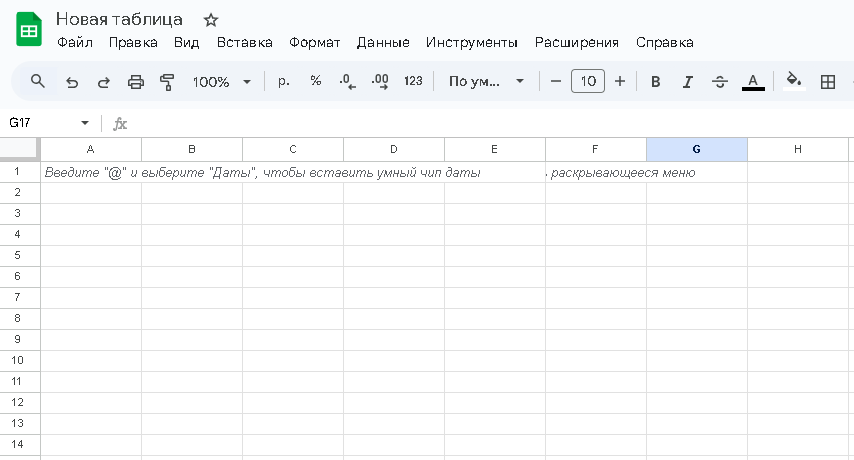
Task: Open the Google Sheets home icon
Action: coord(29,29)
